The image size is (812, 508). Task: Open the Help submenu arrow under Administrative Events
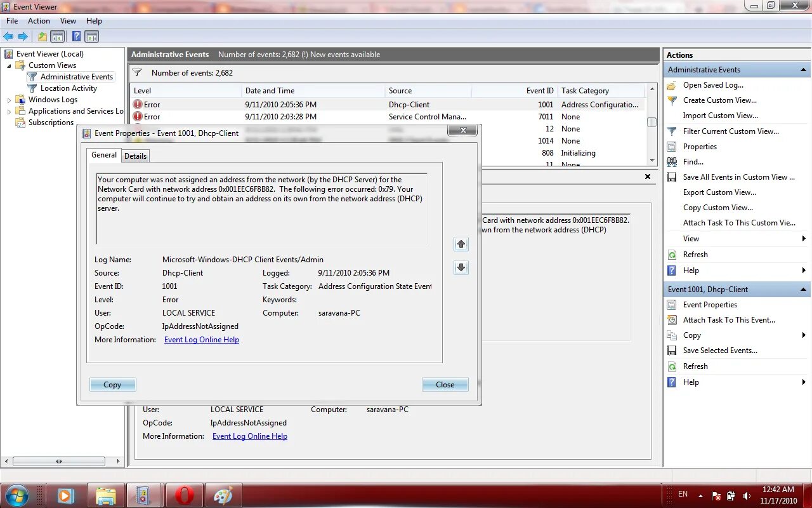(x=804, y=271)
